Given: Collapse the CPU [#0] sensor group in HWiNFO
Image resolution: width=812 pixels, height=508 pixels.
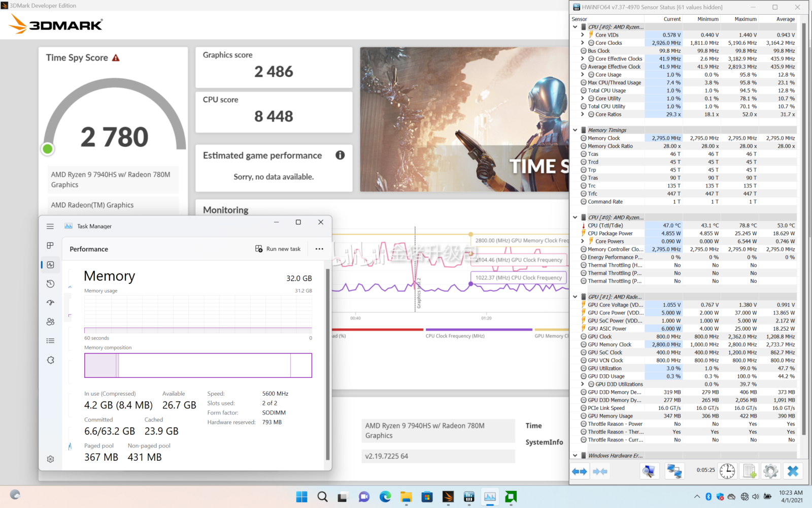Looking at the screenshot, I should [x=575, y=26].
